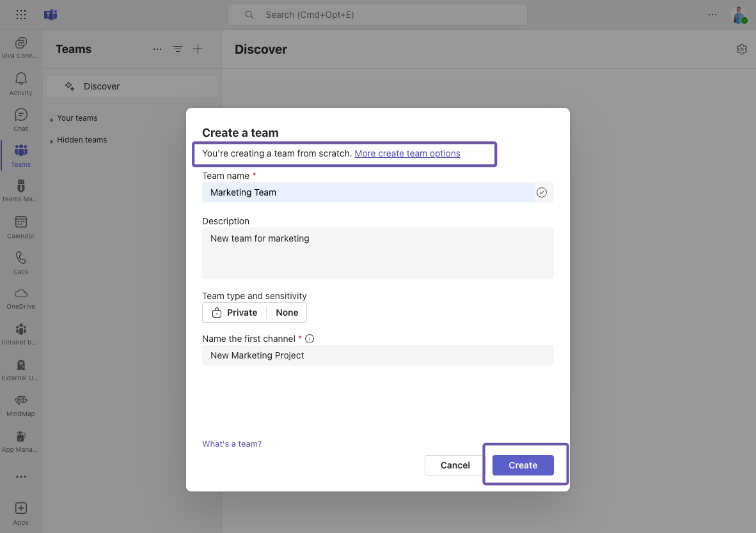This screenshot has width=756, height=533.
Task: Open OneDrive cloud icon
Action: pos(20,299)
